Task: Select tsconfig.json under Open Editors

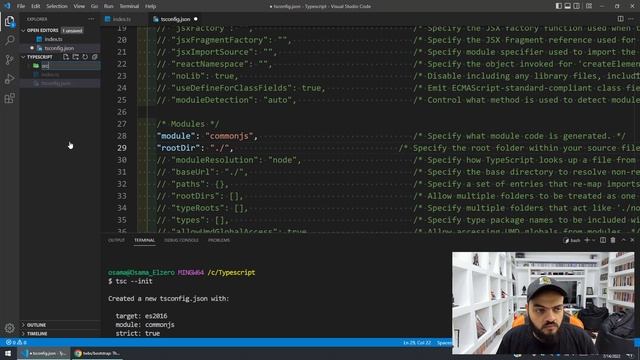Action: [60, 48]
